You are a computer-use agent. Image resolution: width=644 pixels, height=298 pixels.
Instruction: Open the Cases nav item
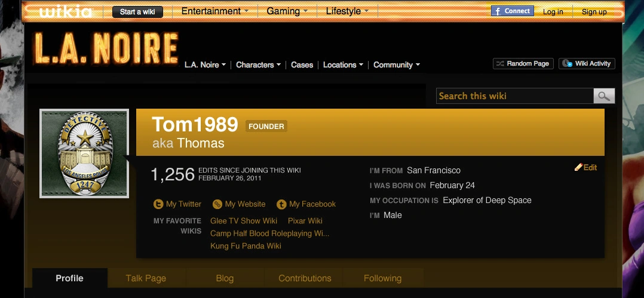[302, 65]
